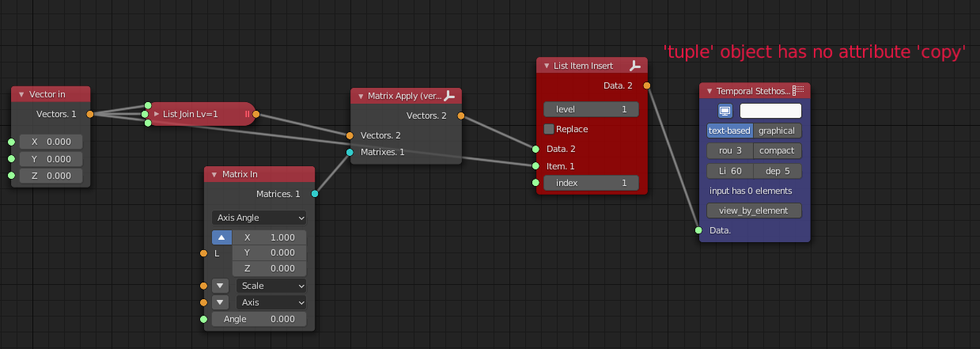Viewport: 980px width, 349px height.
Task: Collapse the List Item Insert node triangle
Action: [546, 66]
